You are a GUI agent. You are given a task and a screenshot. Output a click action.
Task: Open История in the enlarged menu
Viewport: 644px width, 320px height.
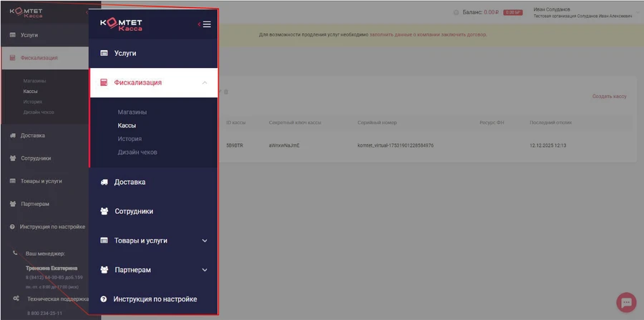tap(130, 139)
